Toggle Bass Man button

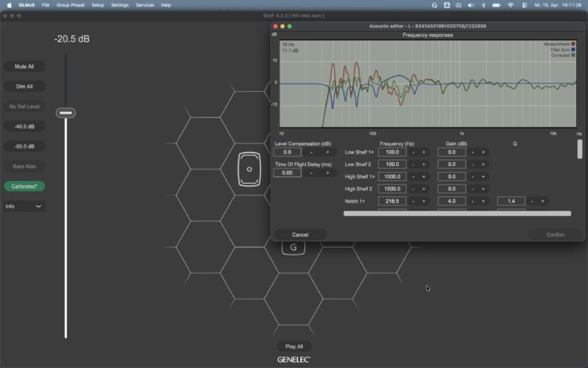point(24,166)
